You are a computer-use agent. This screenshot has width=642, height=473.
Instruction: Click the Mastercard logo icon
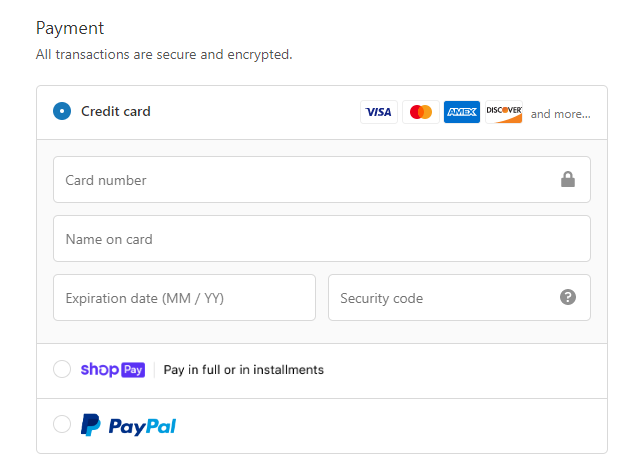point(420,112)
